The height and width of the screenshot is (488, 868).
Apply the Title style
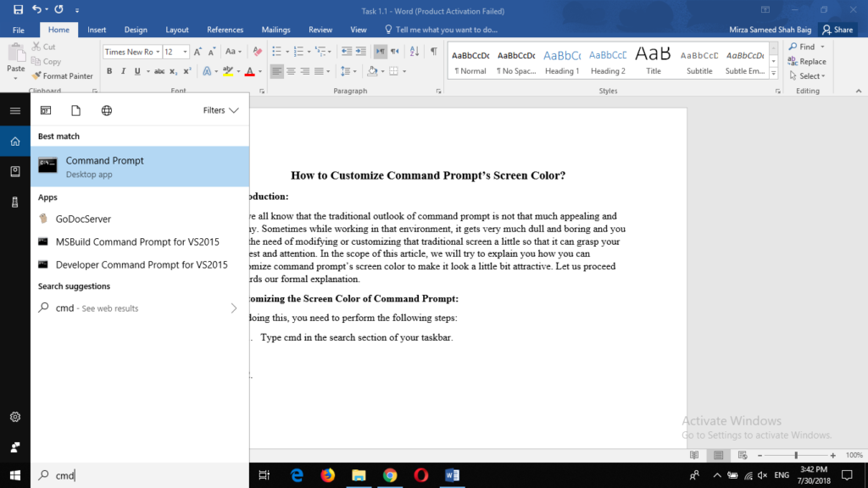pos(654,61)
